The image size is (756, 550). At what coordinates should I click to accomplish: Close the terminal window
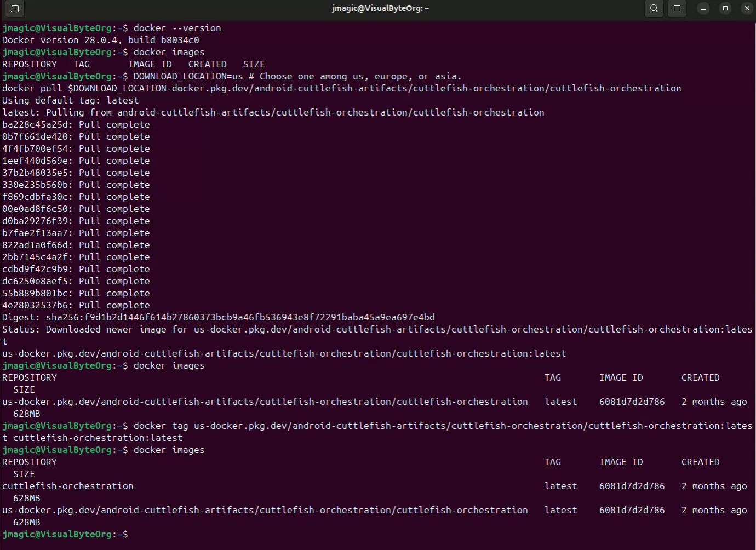click(747, 8)
